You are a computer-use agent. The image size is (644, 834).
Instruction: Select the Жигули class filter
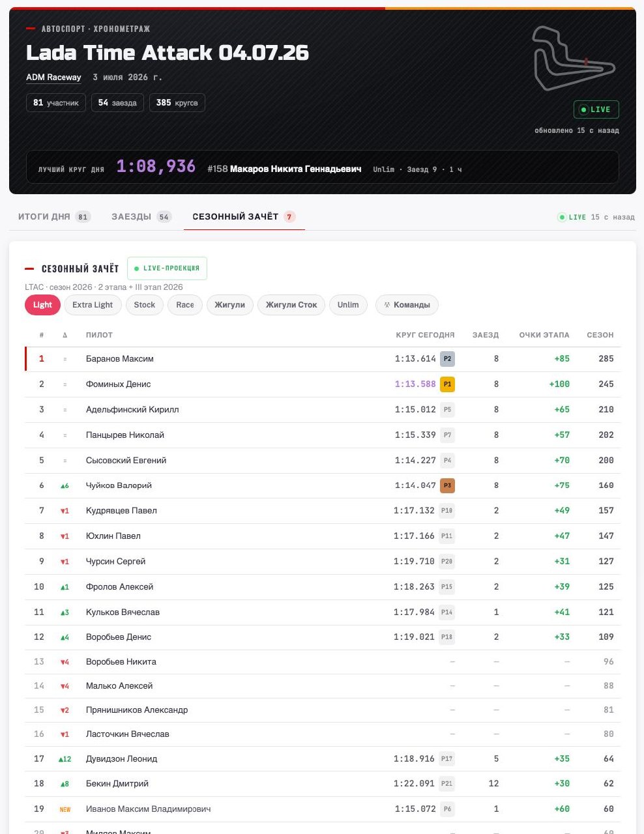coord(229,305)
